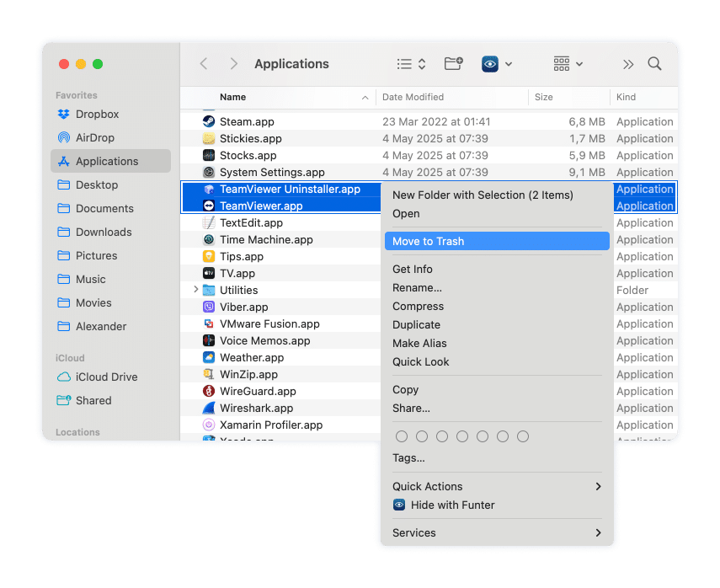Select the Steam.app icon
This screenshot has width=720, height=588.
209,121
